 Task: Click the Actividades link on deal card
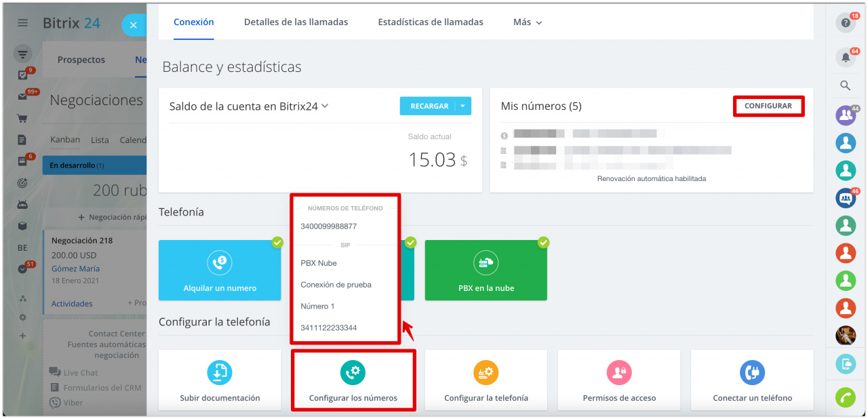(x=72, y=304)
